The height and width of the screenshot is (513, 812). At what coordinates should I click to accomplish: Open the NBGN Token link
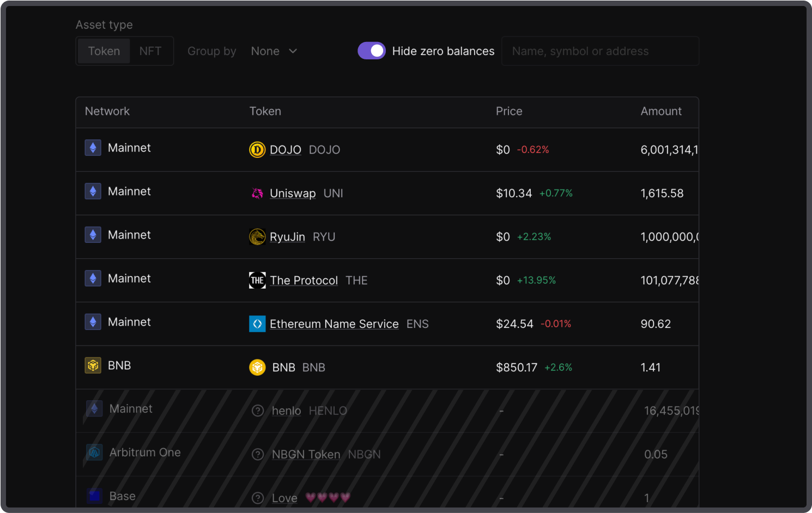click(306, 455)
